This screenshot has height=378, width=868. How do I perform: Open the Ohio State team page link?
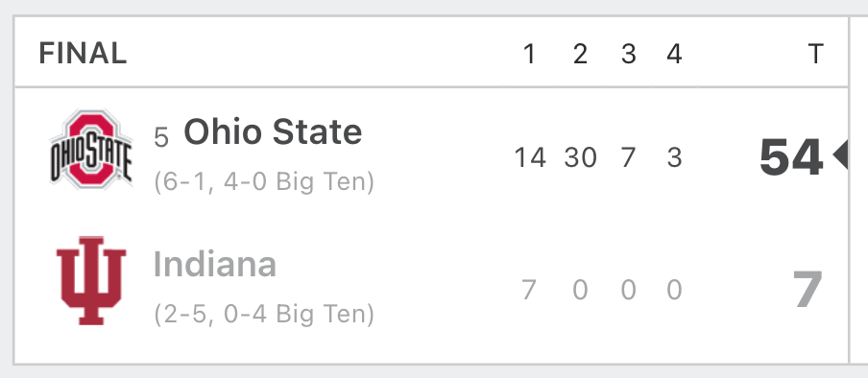(273, 132)
